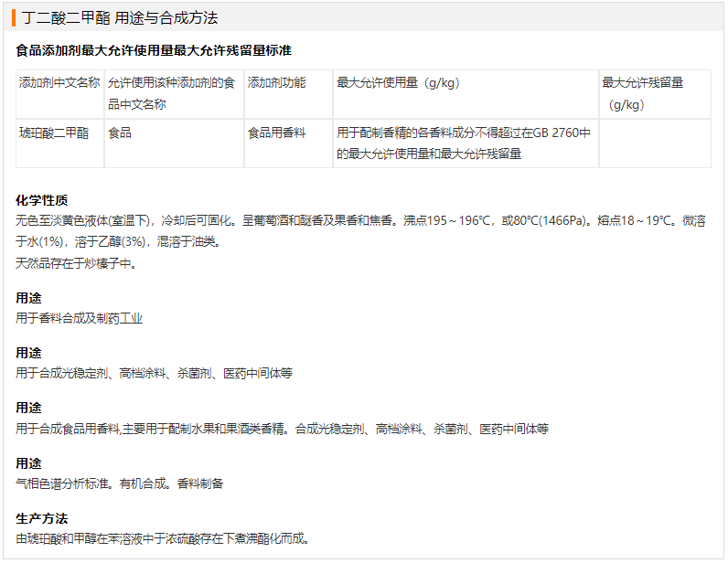Click the line 气相色谱分析标准。有机合成。香料制备
Image resolution: width=728 pixels, height=563 pixels.
119,483
